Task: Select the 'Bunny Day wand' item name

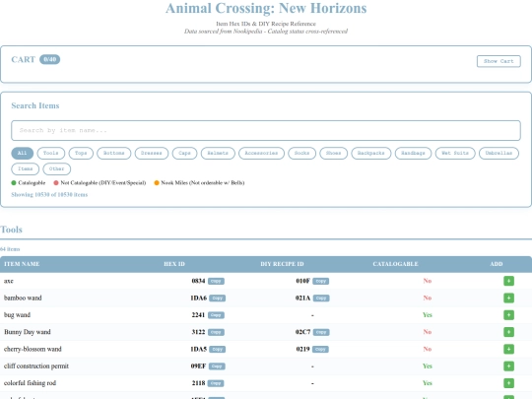Action: (x=28, y=332)
